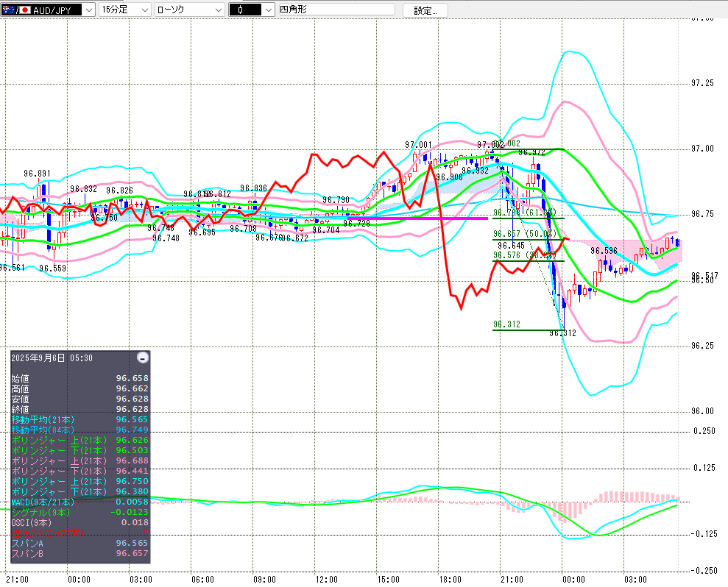Viewport: 728px width, 587px height.
Task: Click the 96.576 (38.2%) Fibonacci label
Action: [x=524, y=255]
